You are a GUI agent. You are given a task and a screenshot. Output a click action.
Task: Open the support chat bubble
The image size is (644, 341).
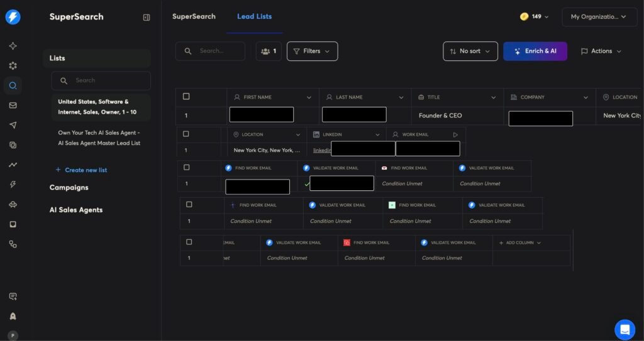[625, 330]
